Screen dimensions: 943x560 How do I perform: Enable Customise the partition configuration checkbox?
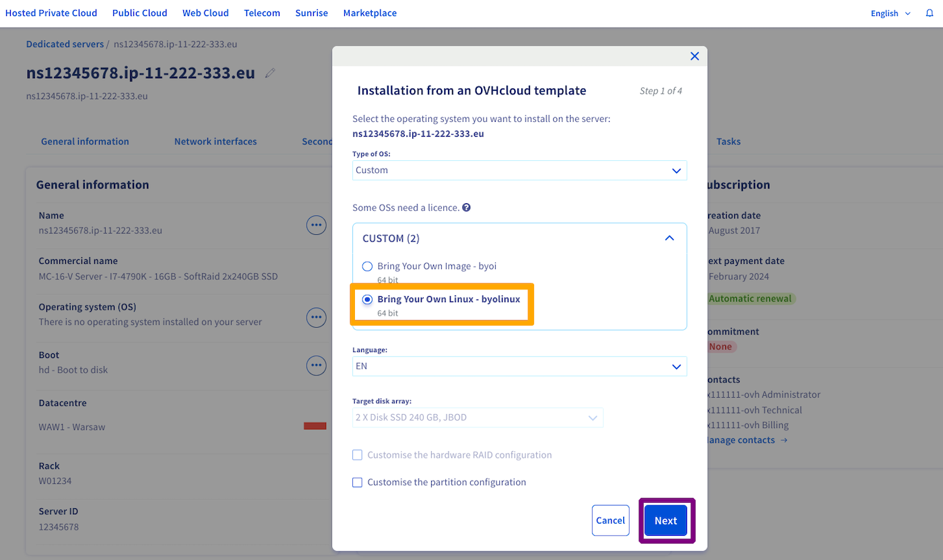click(x=358, y=483)
